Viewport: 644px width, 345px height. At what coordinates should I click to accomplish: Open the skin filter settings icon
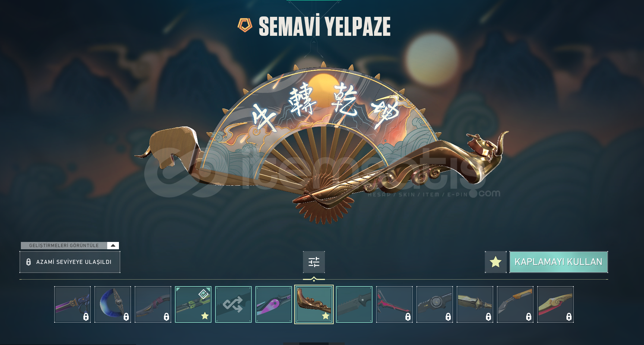tap(314, 262)
